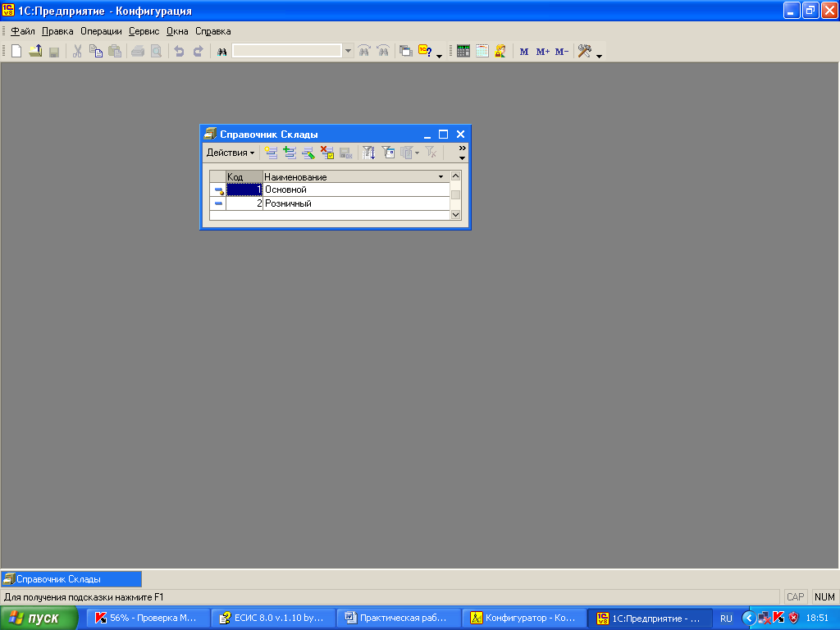
Task: Open the Наименование column sort arrow
Action: pos(441,177)
